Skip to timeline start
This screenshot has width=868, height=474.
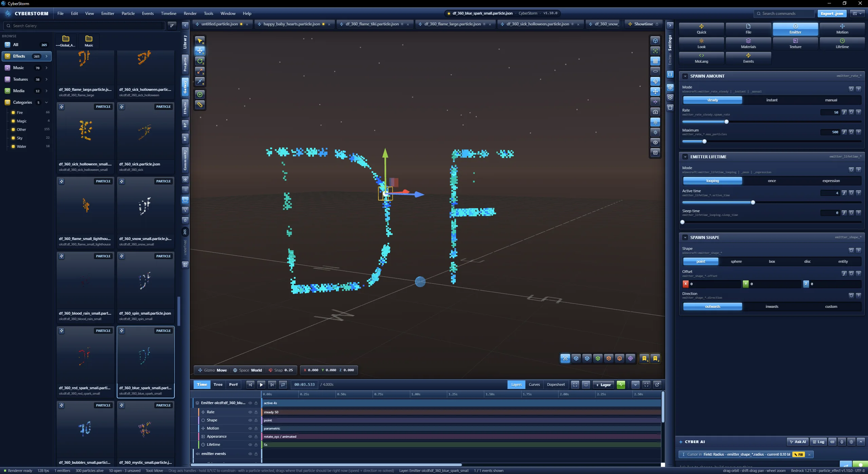[250, 384]
